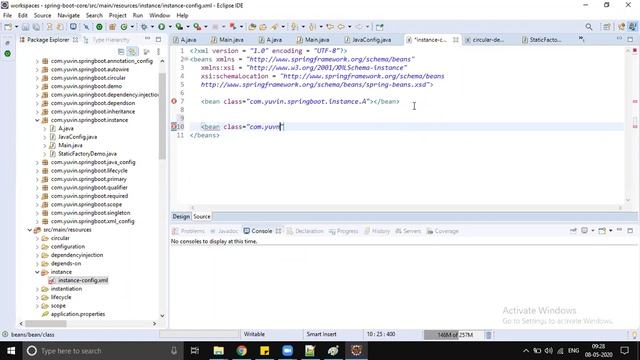Image resolution: width=640 pixels, height=360 pixels.
Task: Expand the circular resources folder
Action: 37,238
